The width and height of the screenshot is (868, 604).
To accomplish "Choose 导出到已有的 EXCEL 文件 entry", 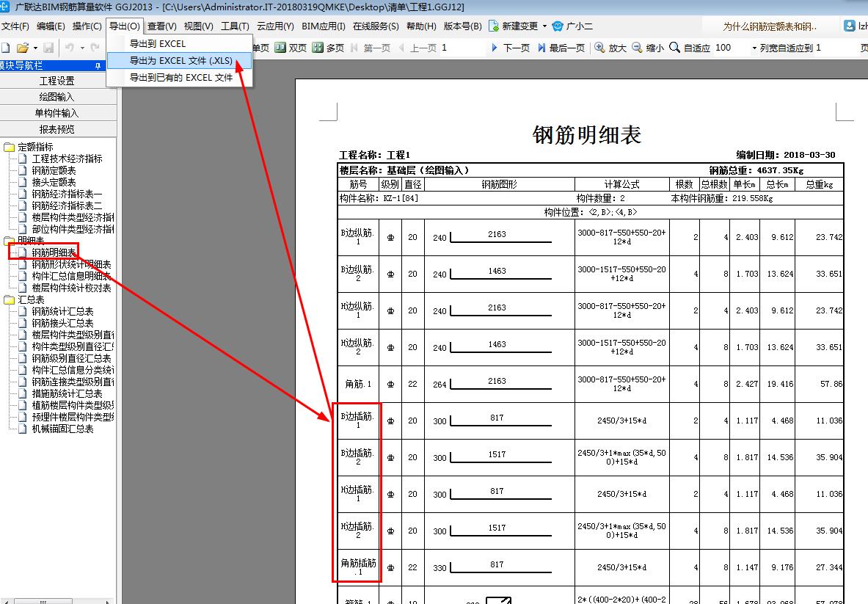I will [179, 78].
